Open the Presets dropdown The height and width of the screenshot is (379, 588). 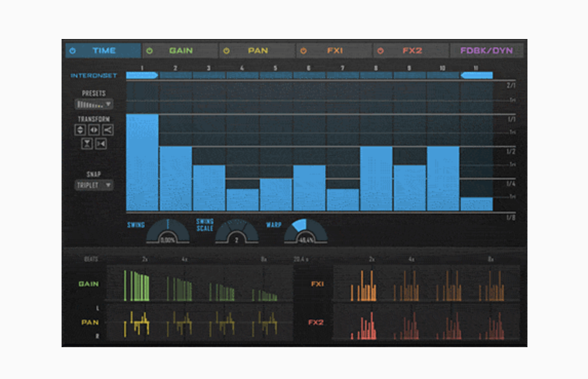(94, 104)
